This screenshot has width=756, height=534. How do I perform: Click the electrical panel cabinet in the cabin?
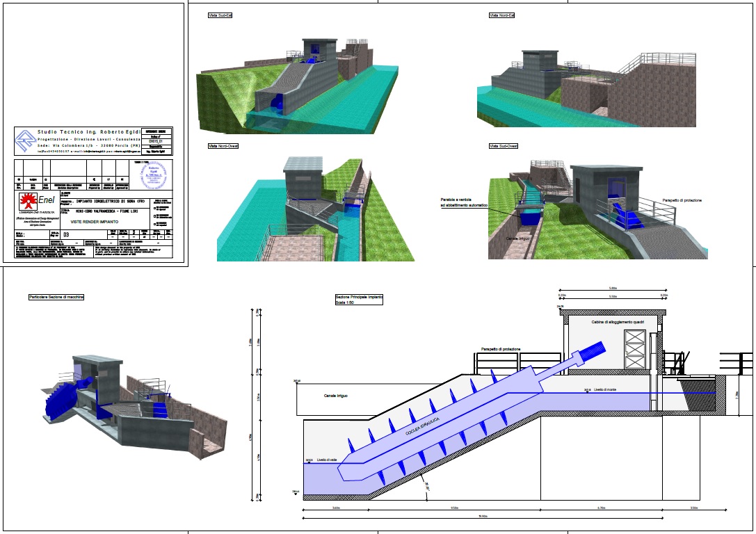pos(634,349)
